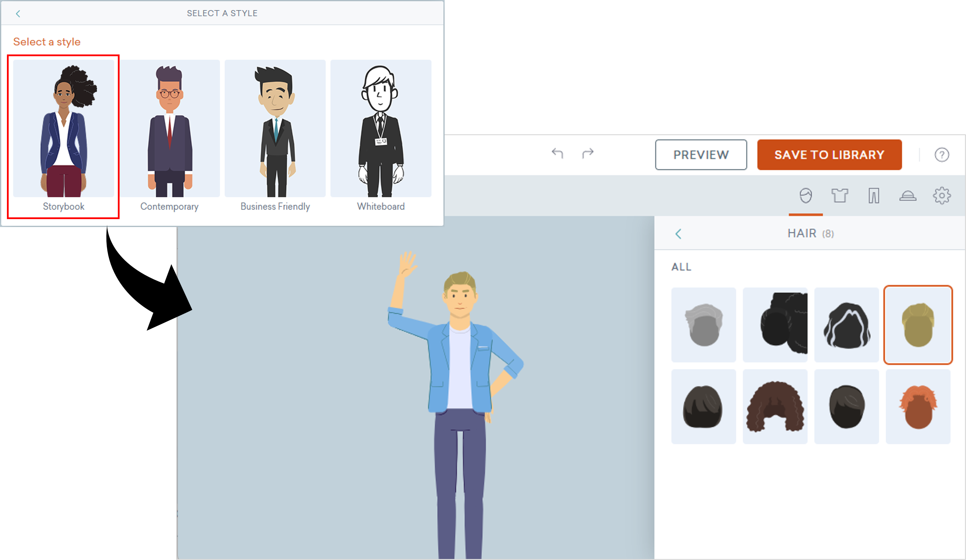Viewport: 966px width, 560px height.
Task: Select the brown curly hair option
Action: (x=775, y=407)
